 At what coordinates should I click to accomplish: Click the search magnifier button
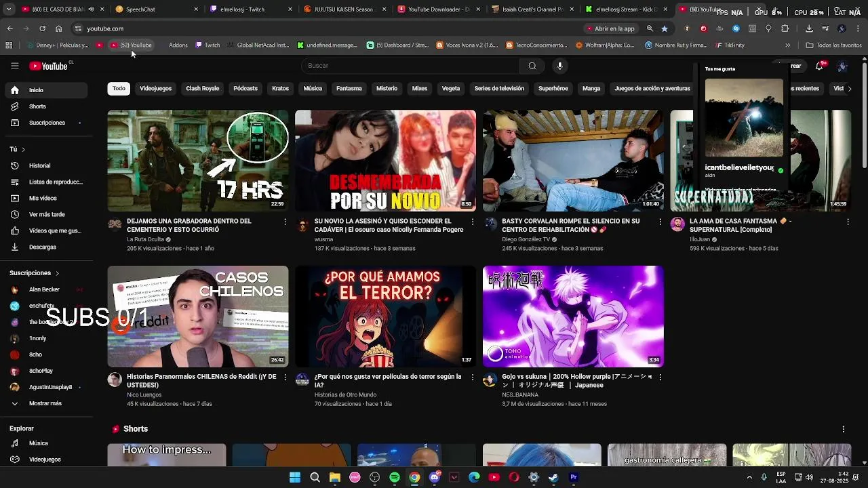(x=532, y=66)
